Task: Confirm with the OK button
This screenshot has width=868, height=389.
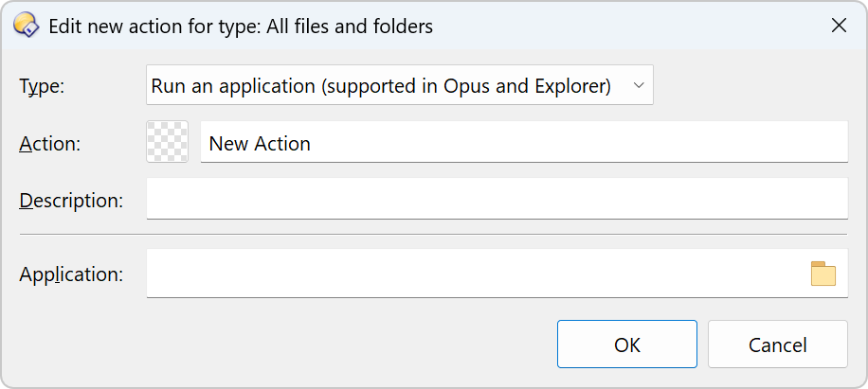Action: (x=626, y=345)
